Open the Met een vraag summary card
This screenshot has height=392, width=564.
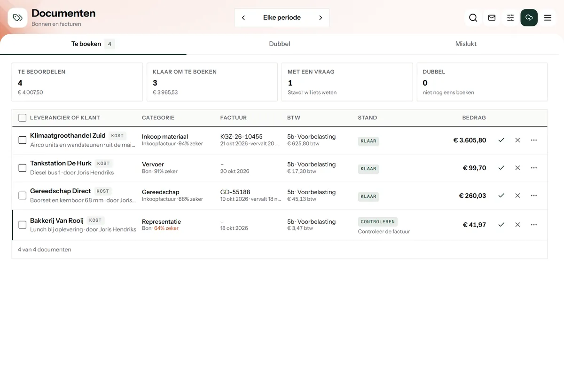point(347,82)
